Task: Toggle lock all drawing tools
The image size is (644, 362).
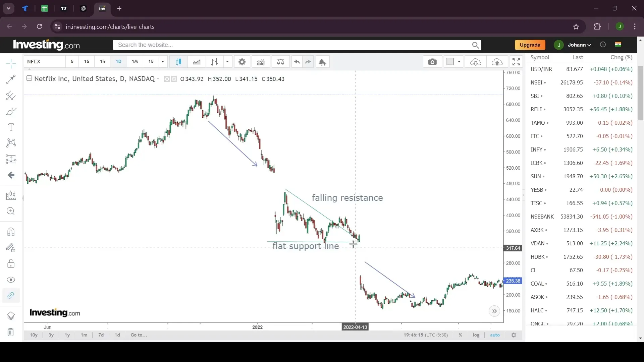Action: point(11,264)
